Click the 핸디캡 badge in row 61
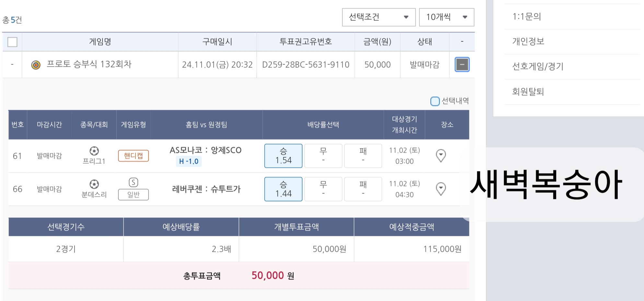The image size is (644, 301). pyautogui.click(x=133, y=156)
